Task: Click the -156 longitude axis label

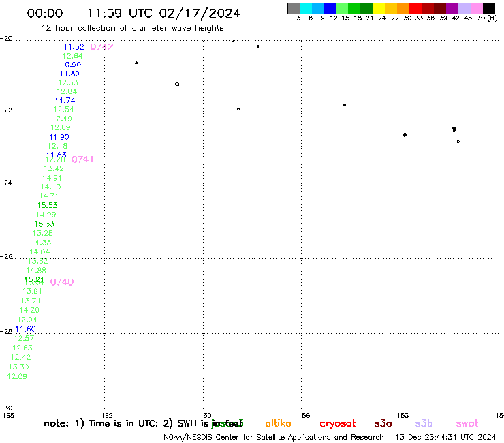Action: point(302,415)
